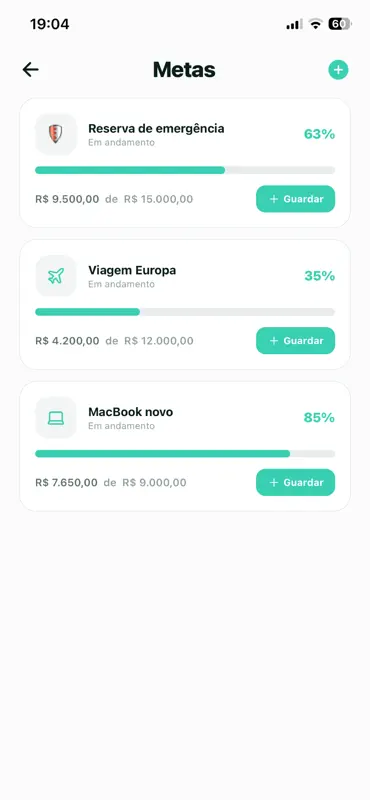The height and width of the screenshot is (800, 370).
Task: Tap the 85% progress label
Action: point(319,418)
